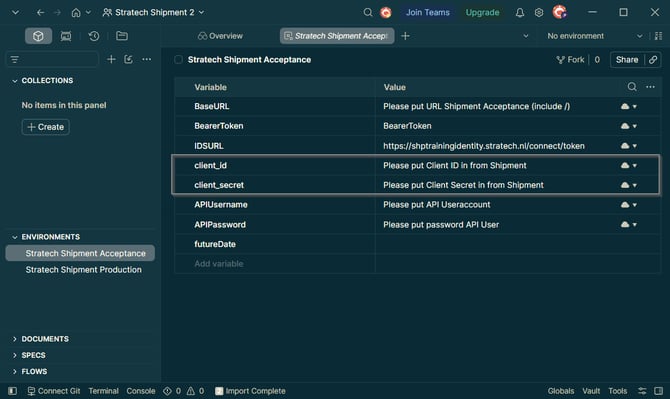Screen dimensions: 670x399
Task: Open the Home icon dropdown chevron
Action: (88, 12)
